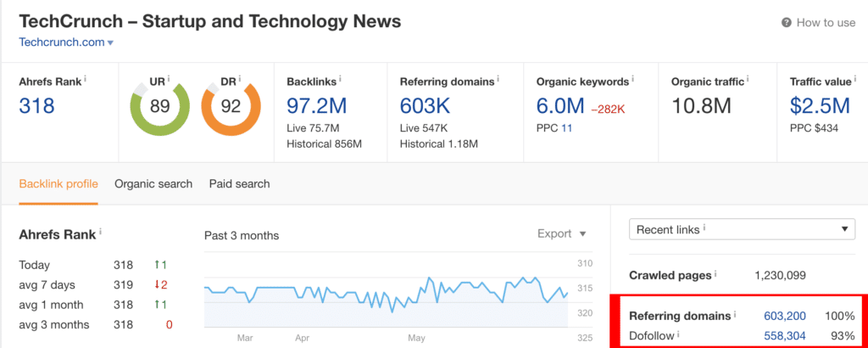Viewport: 868px width, 348px height.
Task: Open the Recent links dropdown
Action: [742, 229]
